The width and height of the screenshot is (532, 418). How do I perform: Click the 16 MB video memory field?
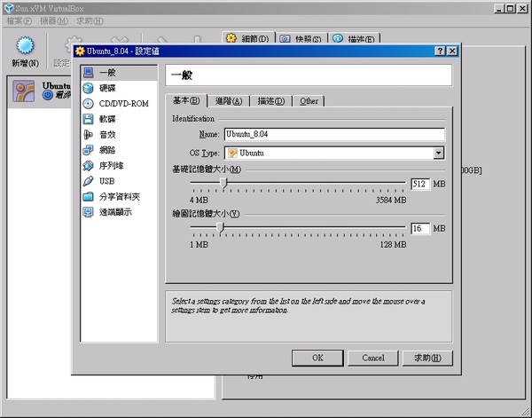pos(420,229)
